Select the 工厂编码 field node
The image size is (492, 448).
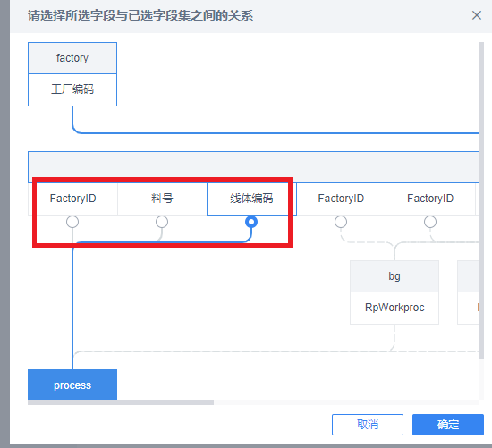[x=72, y=89]
